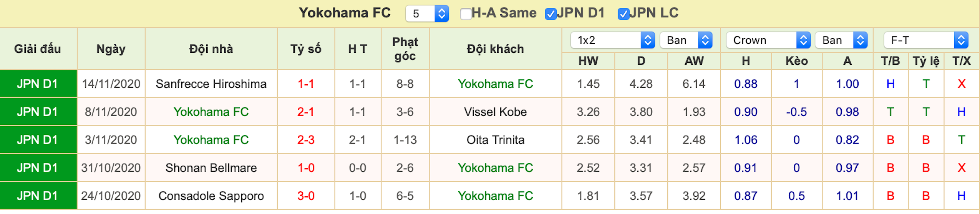
Task: Open the F-T period dropdown
Action: pyautogui.click(x=926, y=40)
